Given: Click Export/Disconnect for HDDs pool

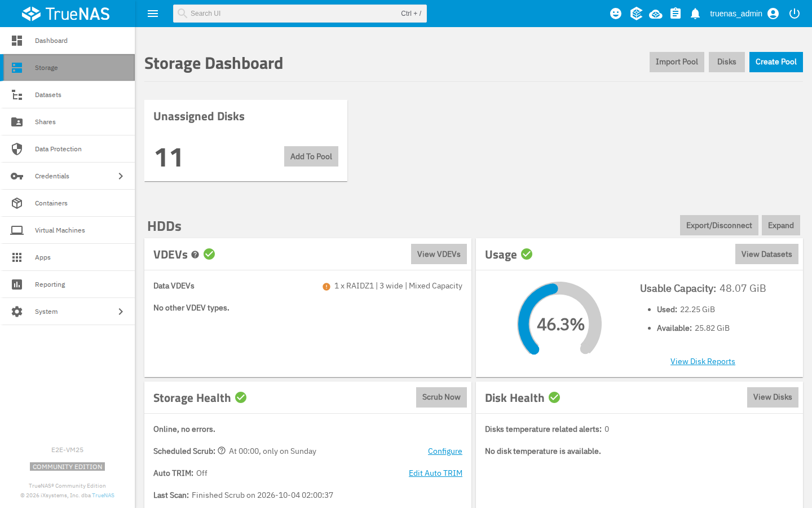Looking at the screenshot, I should click(719, 225).
